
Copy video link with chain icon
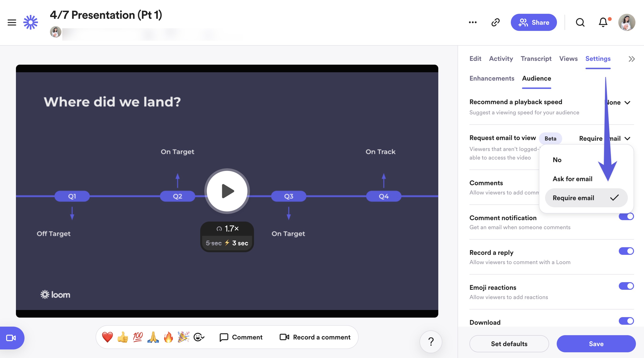pyautogui.click(x=495, y=23)
